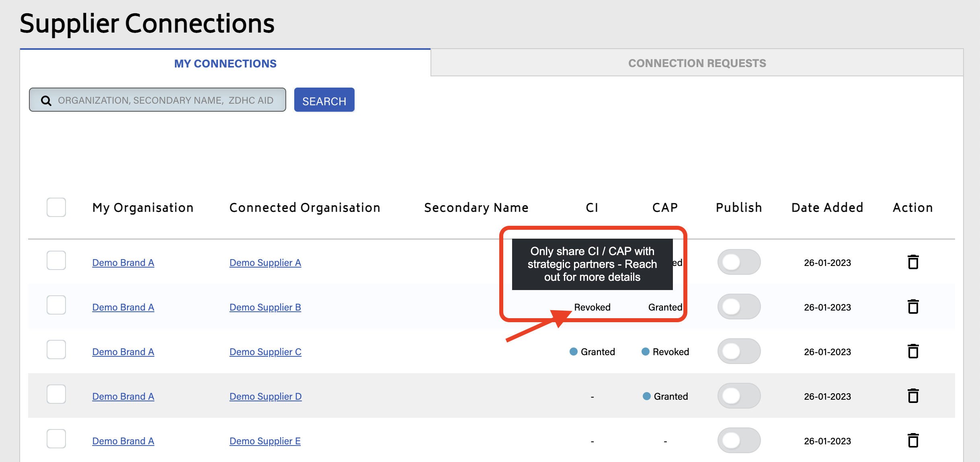Open the My Connections tab
Screen dimensions: 980x462
point(225,63)
